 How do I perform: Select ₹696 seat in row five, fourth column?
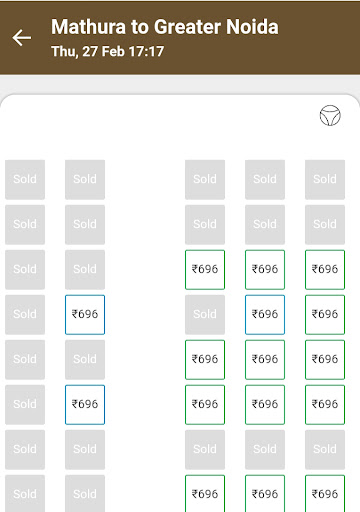click(x=265, y=359)
